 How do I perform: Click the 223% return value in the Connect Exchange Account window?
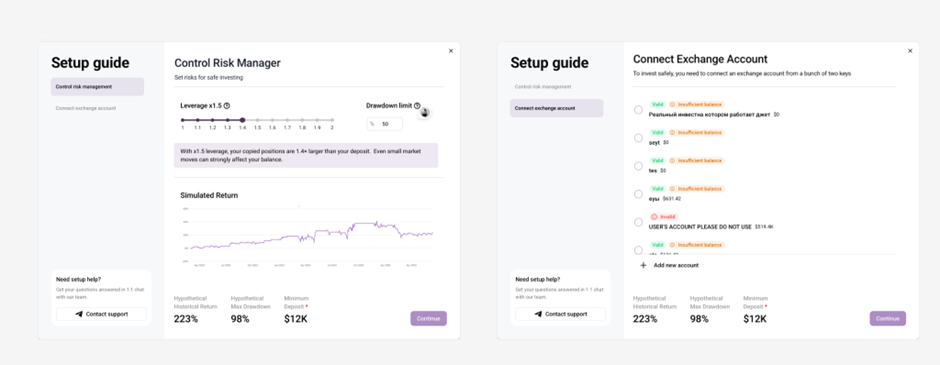(645, 319)
